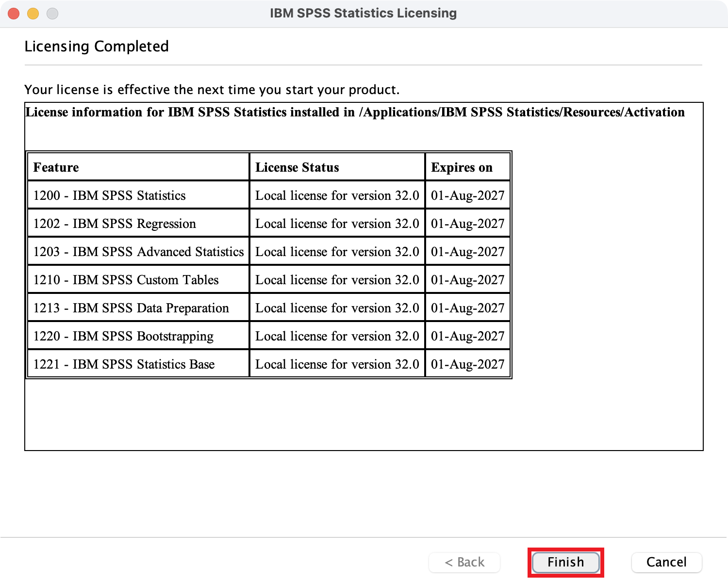Click license status in Bootstrapping row
The height and width of the screenshot is (582, 728).
click(337, 336)
